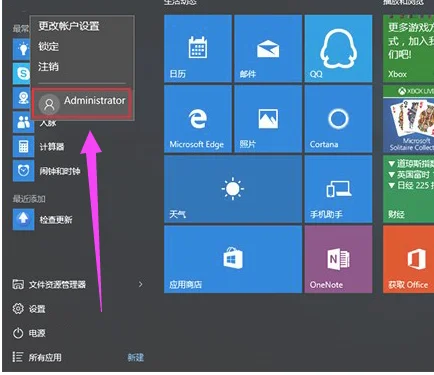Open the Calendar tile (日历)
The image size is (434, 375).
pyautogui.click(x=198, y=48)
